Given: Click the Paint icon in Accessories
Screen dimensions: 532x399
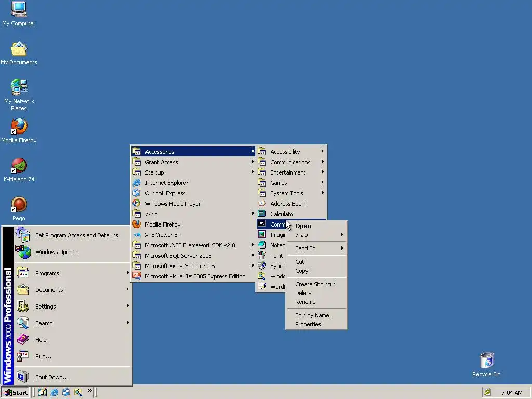Looking at the screenshot, I should (x=262, y=255).
